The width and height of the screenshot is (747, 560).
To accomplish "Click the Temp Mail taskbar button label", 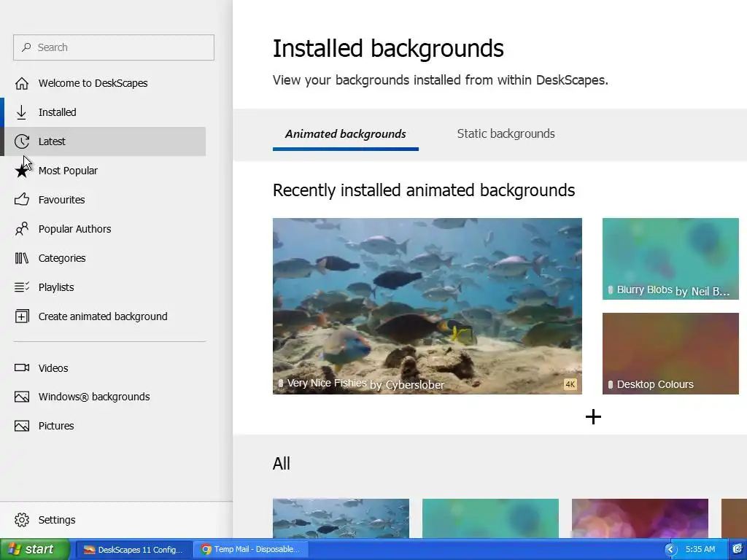I will pyautogui.click(x=257, y=550).
